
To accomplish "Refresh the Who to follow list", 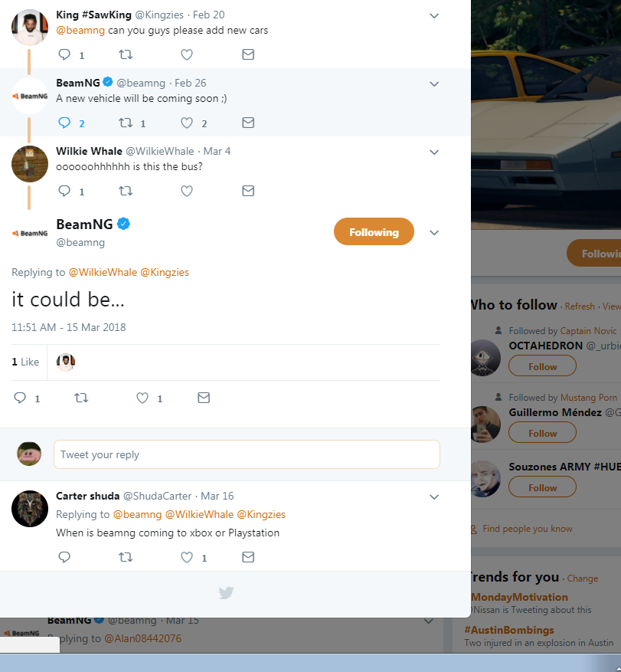I will click(580, 306).
